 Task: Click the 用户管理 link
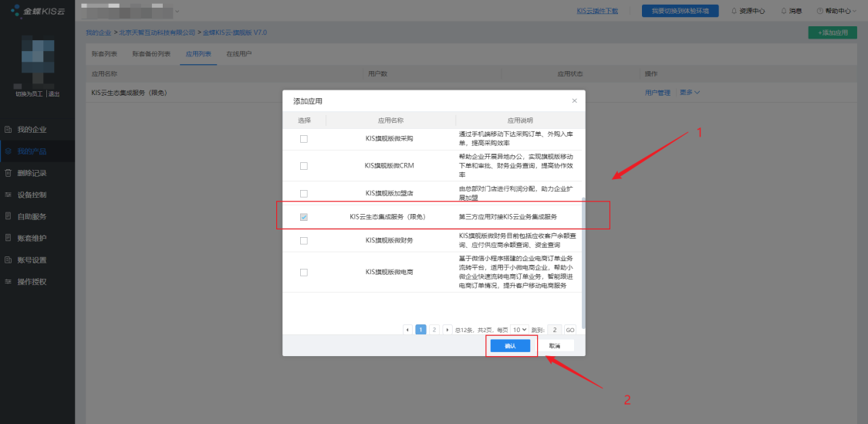[657, 93]
